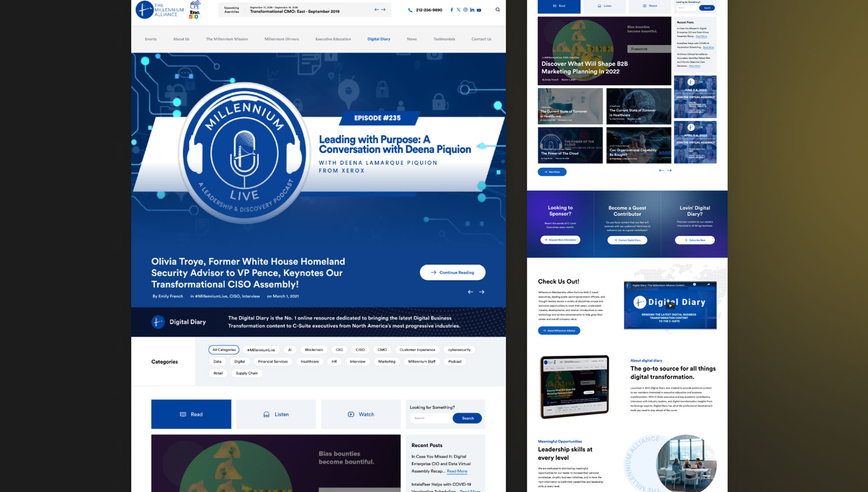868x492 pixels.
Task: Open the Facebook social icon
Action: click(x=452, y=10)
